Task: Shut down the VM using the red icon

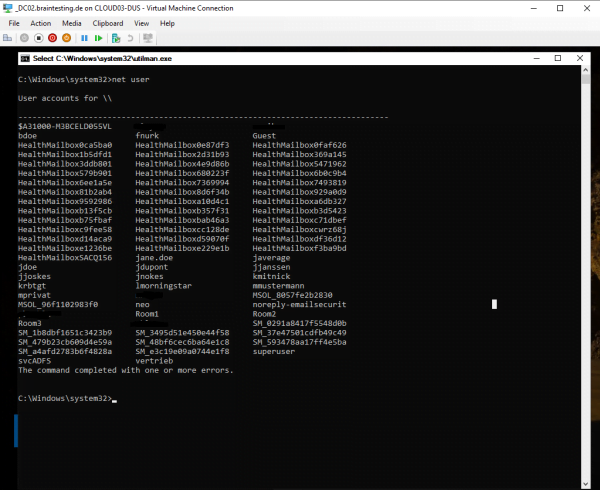Action: [52, 38]
